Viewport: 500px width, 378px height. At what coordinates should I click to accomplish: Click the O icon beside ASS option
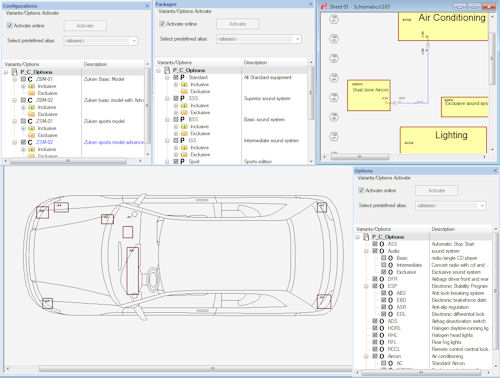[382, 244]
